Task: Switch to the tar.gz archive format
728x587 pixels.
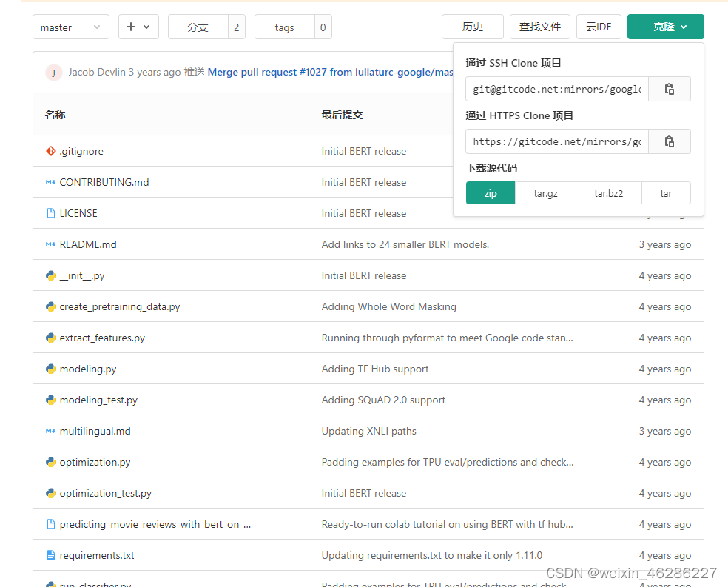Action: coord(545,192)
